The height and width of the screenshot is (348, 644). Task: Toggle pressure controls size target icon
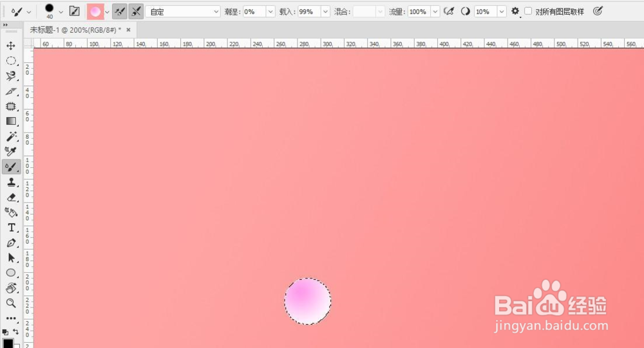pos(598,12)
